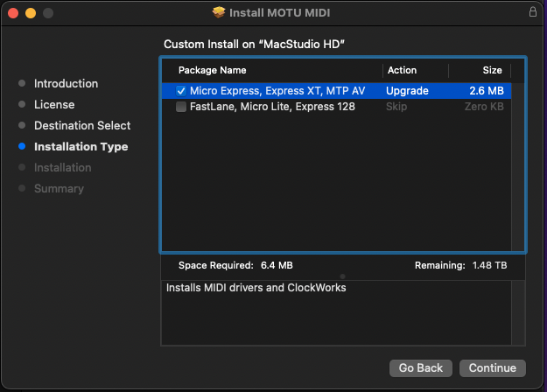Click the Space Required 6.4 MB text
The width and height of the screenshot is (547, 392).
[x=235, y=265]
